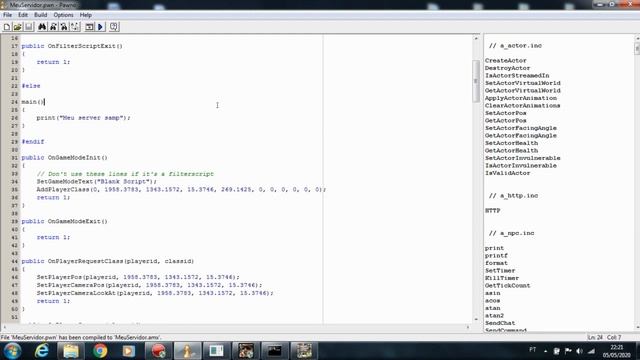Select SetTimer in the function list
Viewport: 640px width, 360px height.
(x=500, y=271)
